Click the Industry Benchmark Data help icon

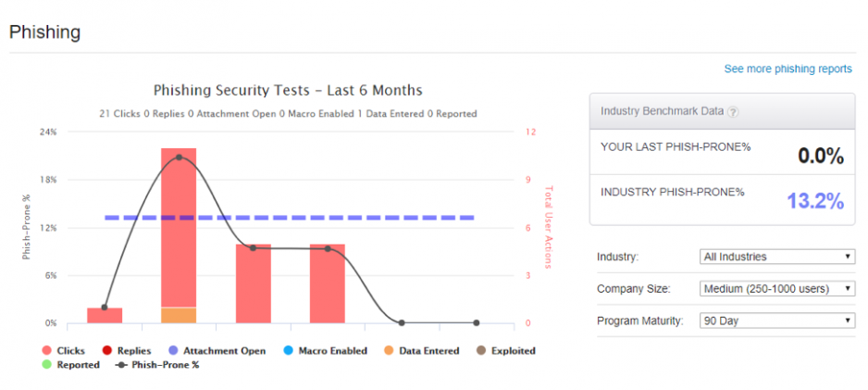tap(733, 112)
